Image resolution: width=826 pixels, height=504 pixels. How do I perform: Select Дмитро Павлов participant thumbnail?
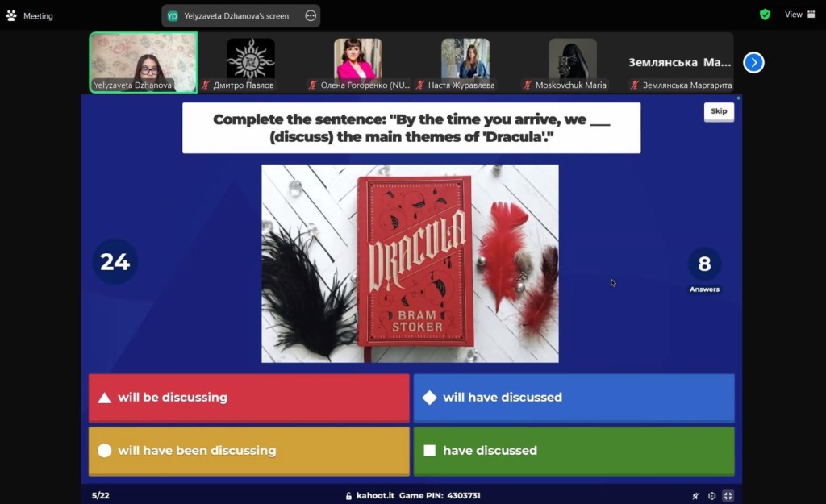click(251, 62)
